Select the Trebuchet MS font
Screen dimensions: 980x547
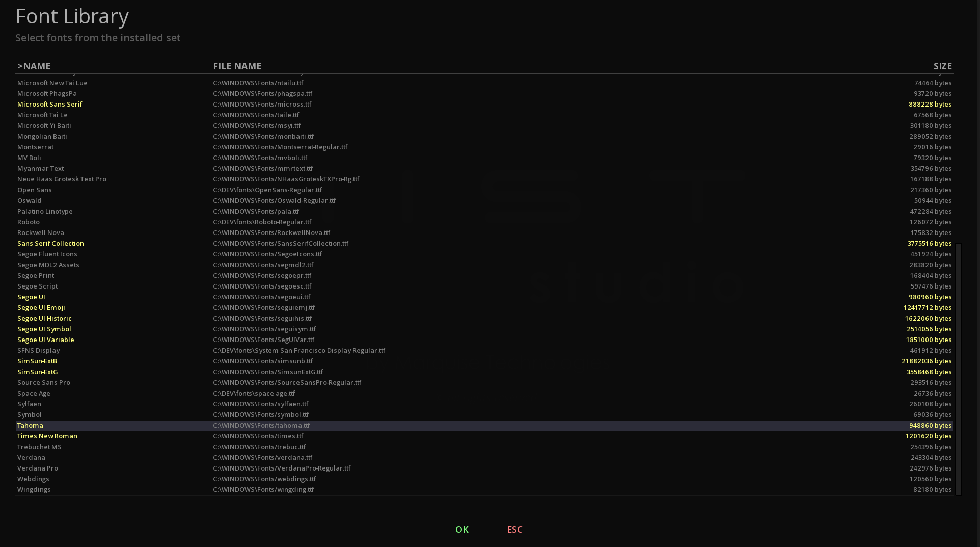tap(484, 447)
